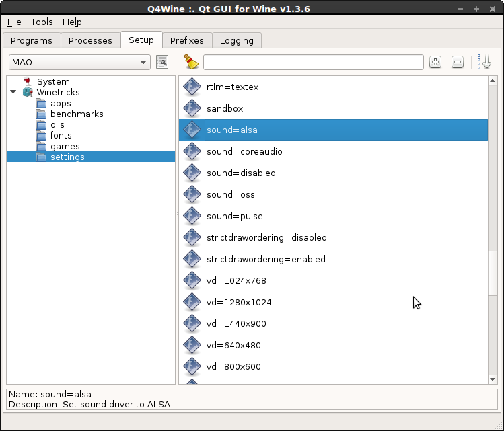The image size is (504, 431).
Task: Click the Winetricks cube icon
Action: tap(28, 92)
